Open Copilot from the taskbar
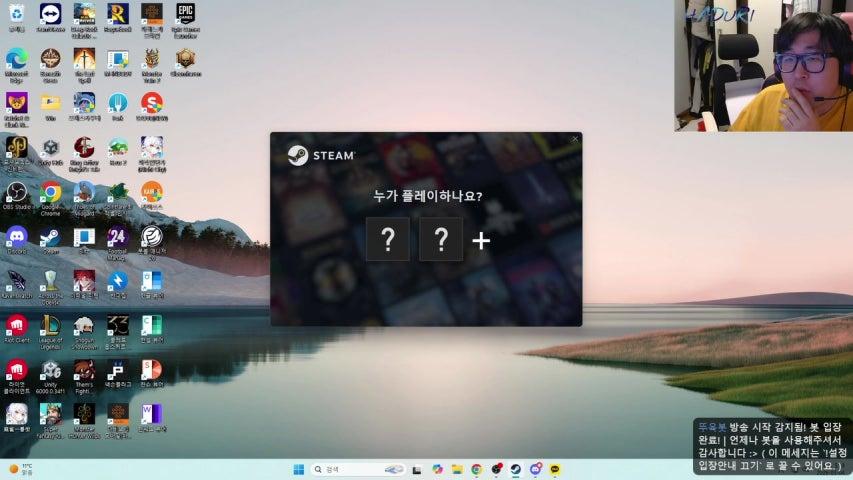 point(437,469)
